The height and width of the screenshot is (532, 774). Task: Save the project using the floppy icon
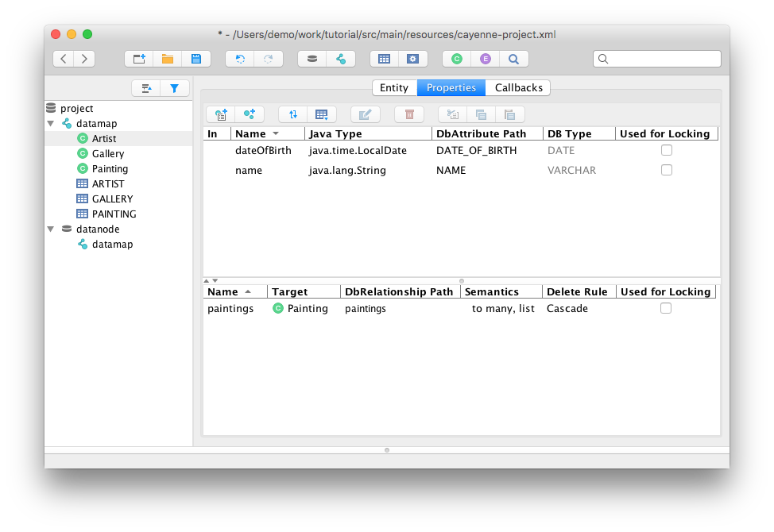click(x=195, y=59)
